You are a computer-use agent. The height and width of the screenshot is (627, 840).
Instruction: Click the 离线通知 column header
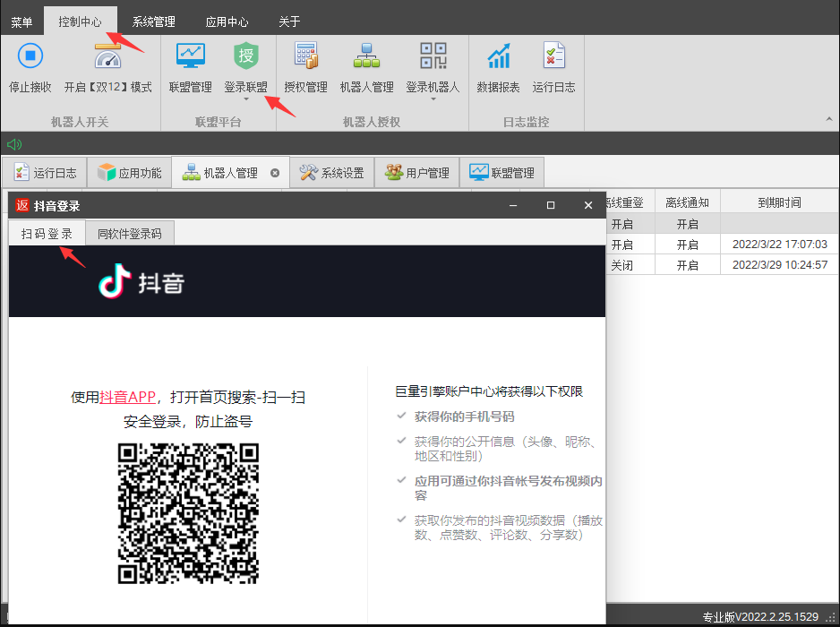click(688, 202)
